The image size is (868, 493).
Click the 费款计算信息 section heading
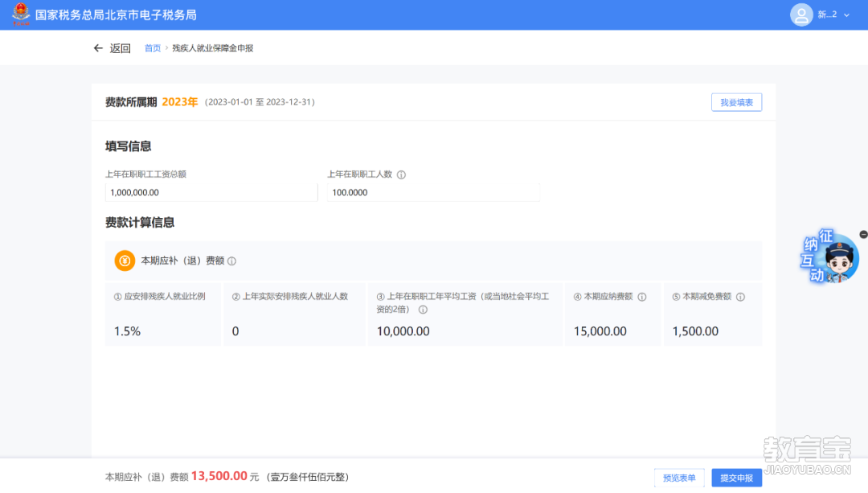coord(140,223)
